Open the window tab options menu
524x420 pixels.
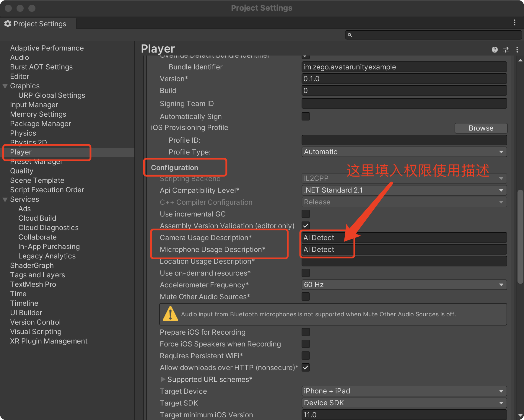pos(514,23)
